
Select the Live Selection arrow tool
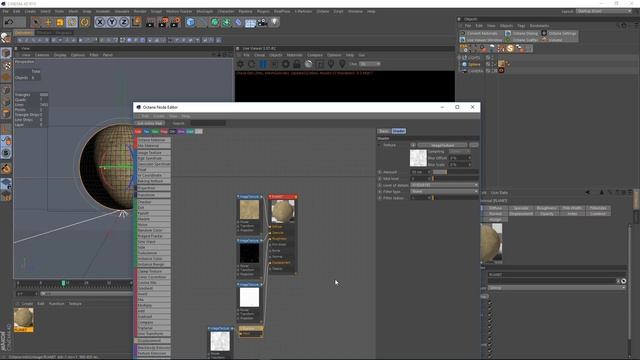pos(36,22)
